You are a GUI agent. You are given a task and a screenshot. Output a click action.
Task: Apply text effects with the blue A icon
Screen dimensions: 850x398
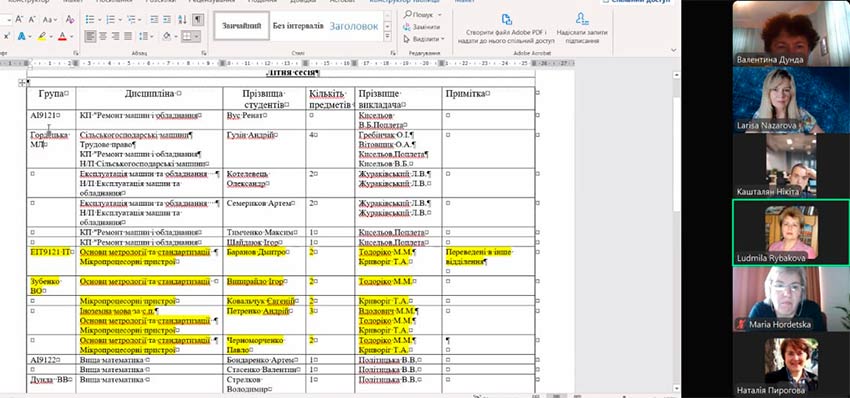tap(21, 36)
